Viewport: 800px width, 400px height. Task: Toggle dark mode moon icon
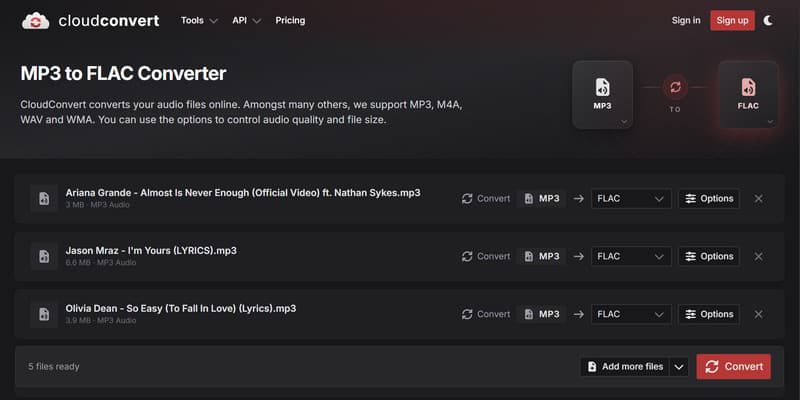tap(768, 20)
